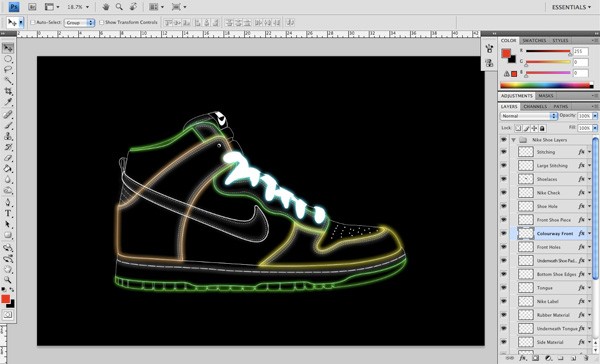Launch Bridge from the application bar
The height and width of the screenshot is (364, 600).
pos(32,7)
